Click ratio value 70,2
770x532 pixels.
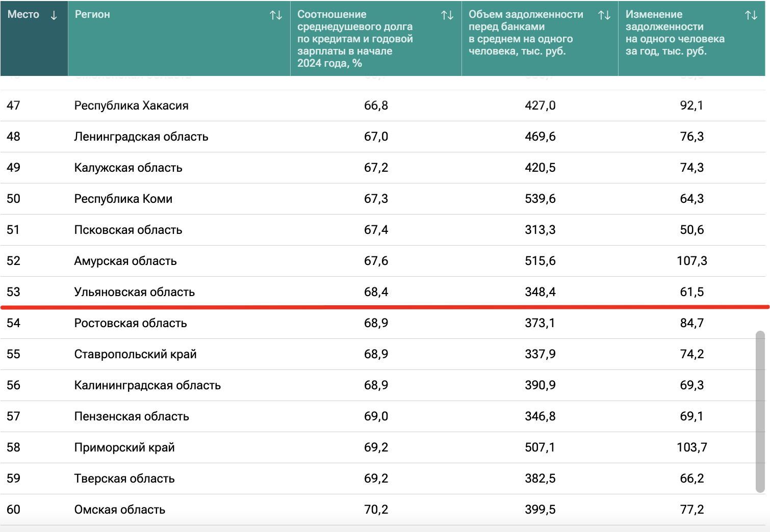coord(376,510)
